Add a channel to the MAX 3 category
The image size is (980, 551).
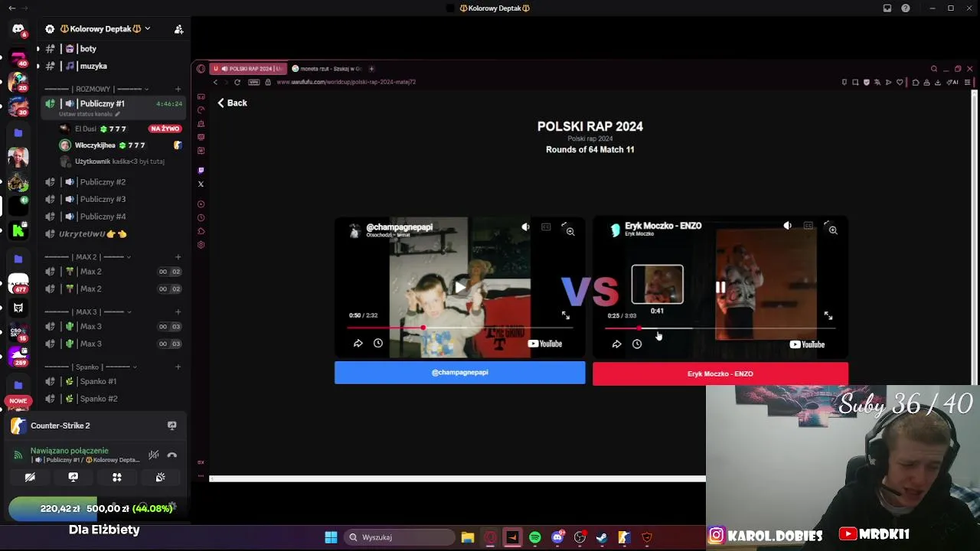click(x=178, y=312)
